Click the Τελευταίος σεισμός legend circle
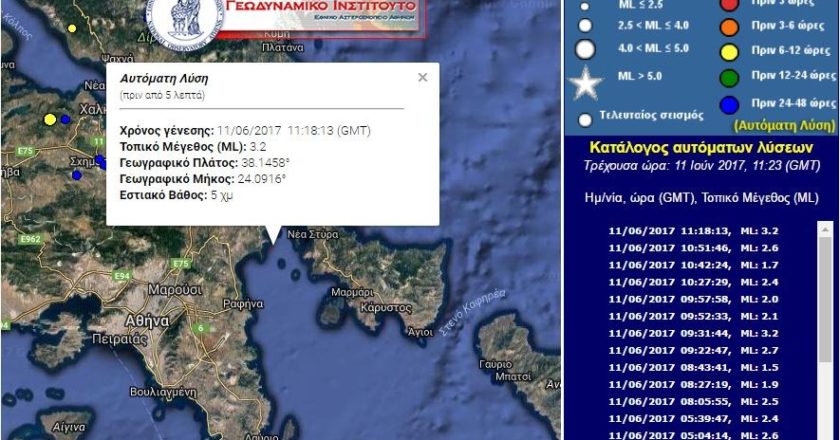Screen dimensions: 840x440 [585, 120]
